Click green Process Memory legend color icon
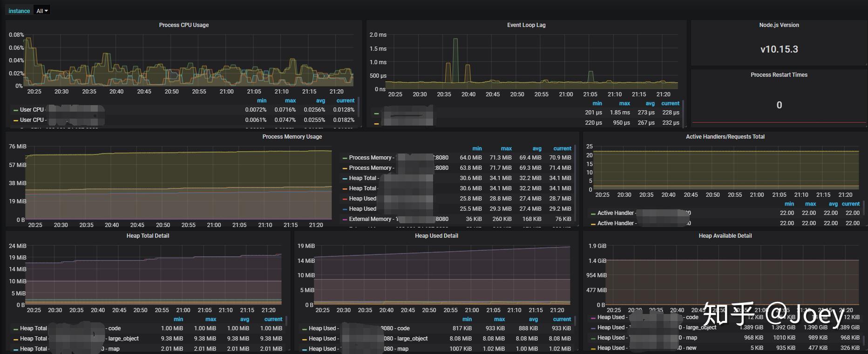Viewport: 868px width, 354px height. [345, 158]
